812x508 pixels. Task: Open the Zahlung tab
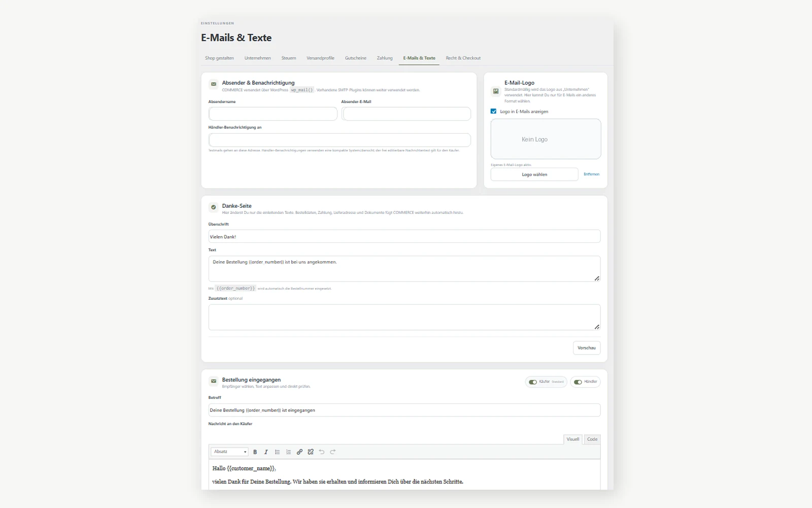point(385,58)
